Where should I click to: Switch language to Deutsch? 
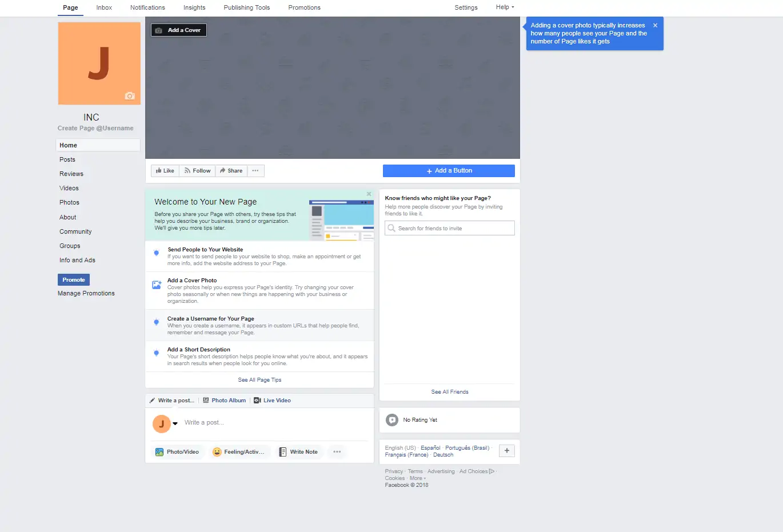pyautogui.click(x=443, y=455)
